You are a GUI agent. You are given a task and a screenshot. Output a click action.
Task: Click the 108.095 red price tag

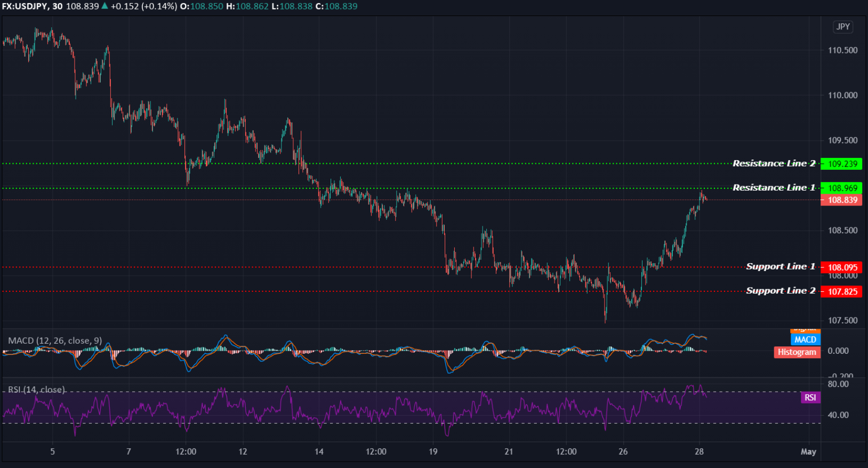[x=841, y=267]
